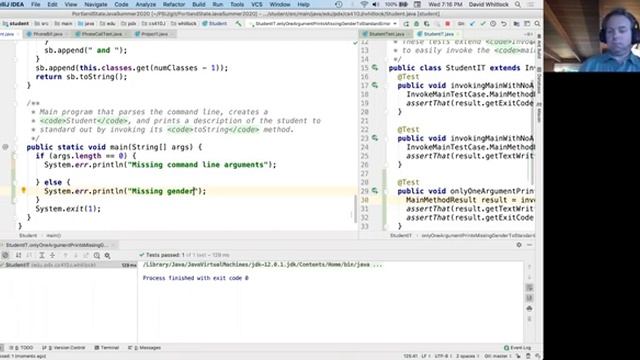Click the test runner settings gear icon
The height and width of the screenshot is (360, 640).
coord(107,255)
